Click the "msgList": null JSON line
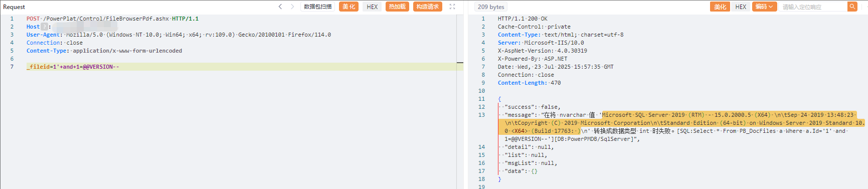Viewport: 868px width, 189px height. click(531, 163)
